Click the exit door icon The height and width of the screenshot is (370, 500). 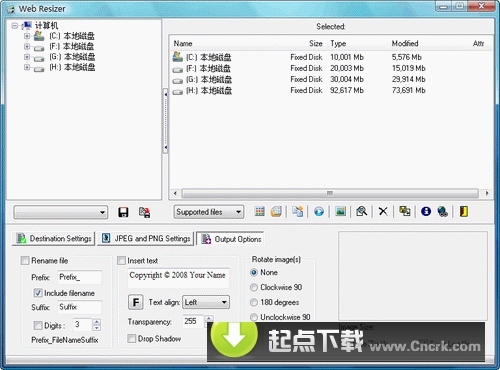click(x=464, y=211)
